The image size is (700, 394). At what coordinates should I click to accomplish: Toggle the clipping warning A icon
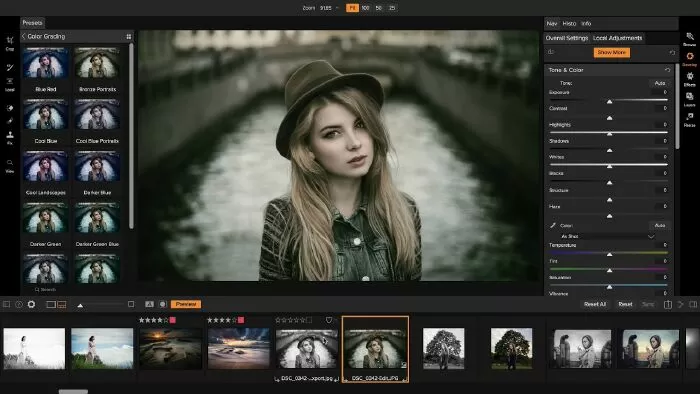tap(150, 304)
